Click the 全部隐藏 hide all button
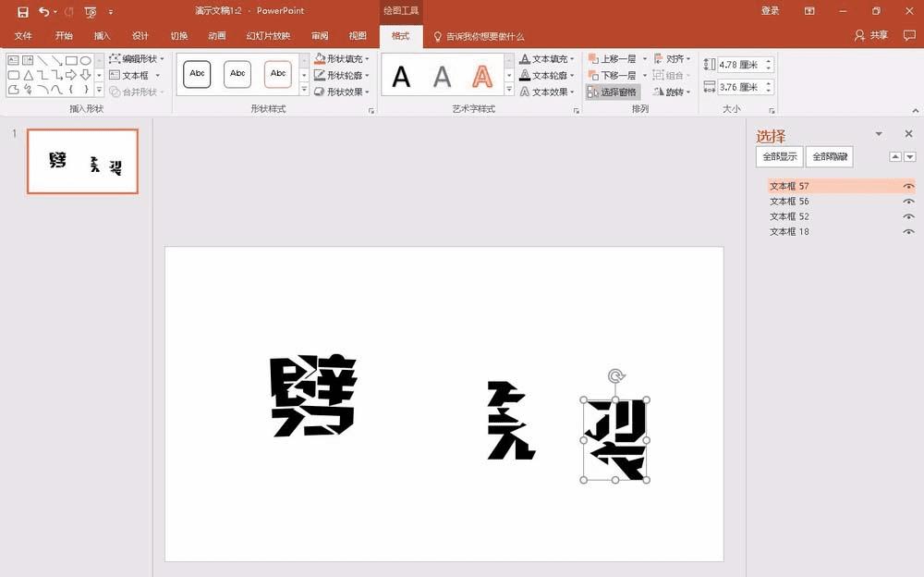This screenshot has width=924, height=577. tap(829, 156)
